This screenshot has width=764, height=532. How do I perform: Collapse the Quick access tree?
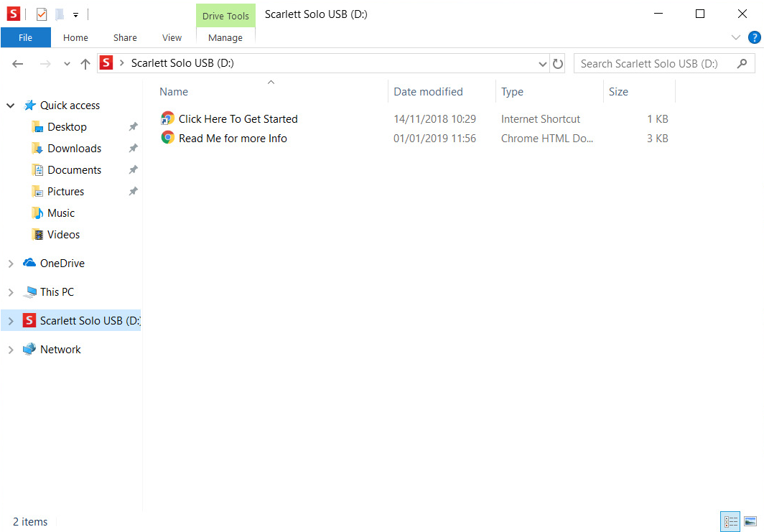click(10, 106)
